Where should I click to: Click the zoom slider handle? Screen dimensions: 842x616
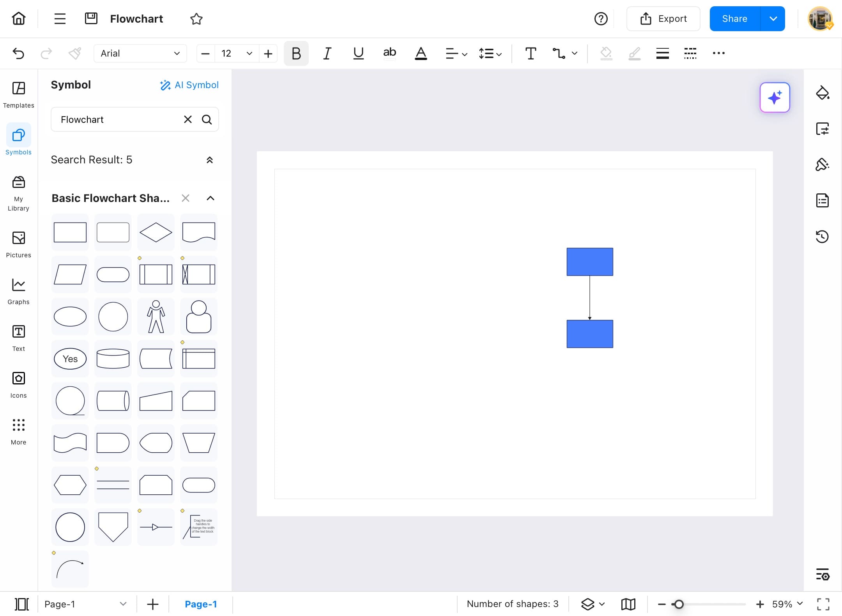click(679, 604)
